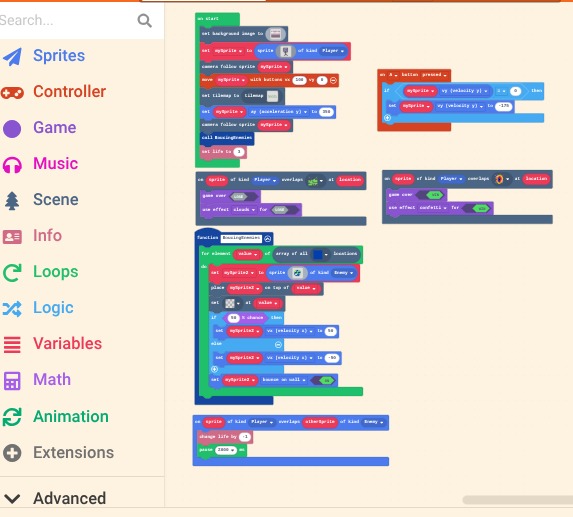
Task: Edit the -175 velocity value
Action: coord(503,106)
